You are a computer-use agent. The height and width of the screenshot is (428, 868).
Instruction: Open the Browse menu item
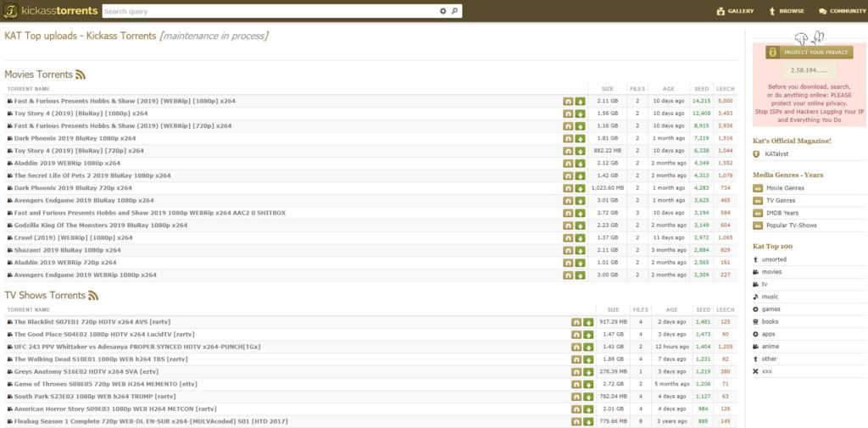787,11
